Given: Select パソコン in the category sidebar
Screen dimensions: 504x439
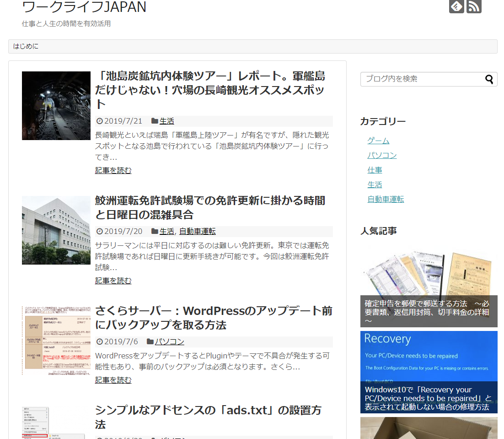Looking at the screenshot, I should pyautogui.click(x=382, y=155).
